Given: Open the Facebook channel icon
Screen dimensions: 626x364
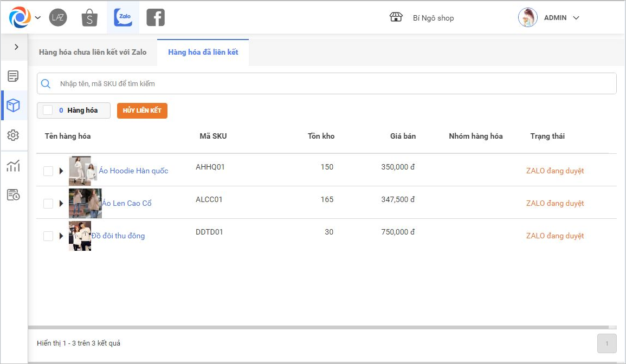Looking at the screenshot, I should [x=156, y=18].
